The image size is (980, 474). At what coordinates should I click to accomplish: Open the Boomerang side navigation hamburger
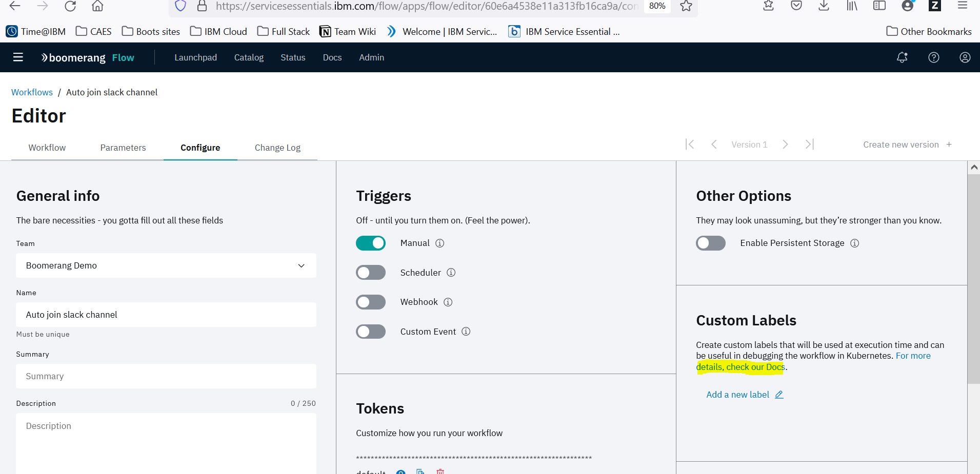[18, 57]
